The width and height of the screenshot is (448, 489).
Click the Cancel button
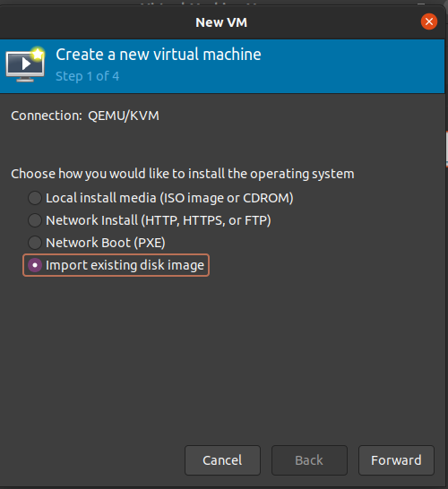(222, 460)
